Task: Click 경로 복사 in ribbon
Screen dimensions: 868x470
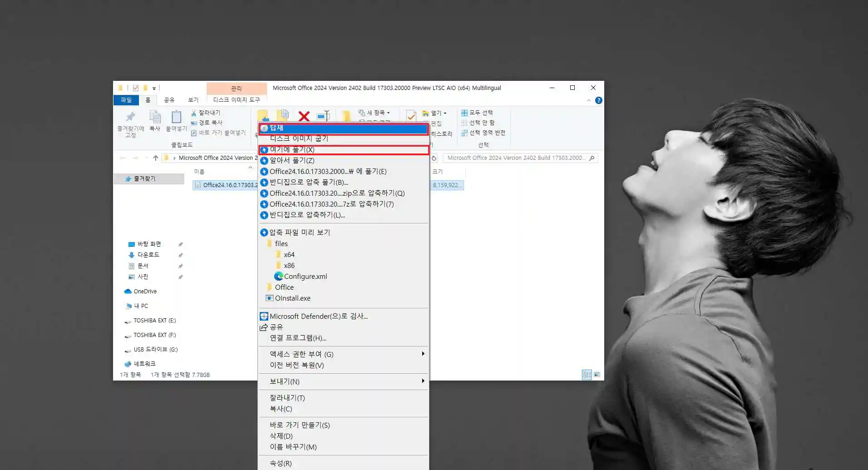Action: (x=207, y=123)
